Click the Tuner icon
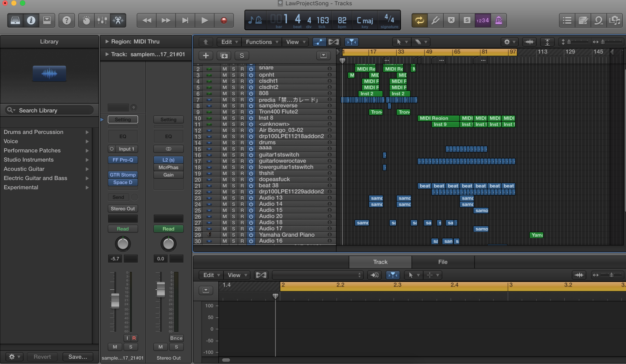 (435, 20)
